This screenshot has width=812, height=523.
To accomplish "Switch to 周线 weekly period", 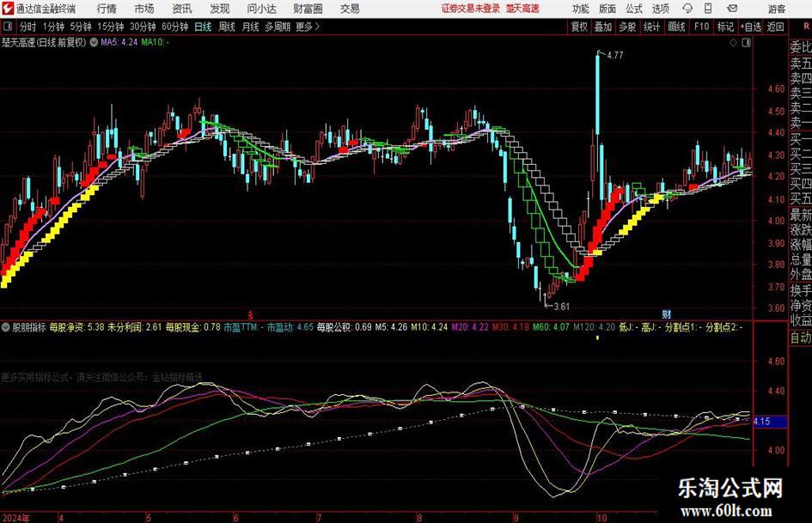I will pos(227,27).
